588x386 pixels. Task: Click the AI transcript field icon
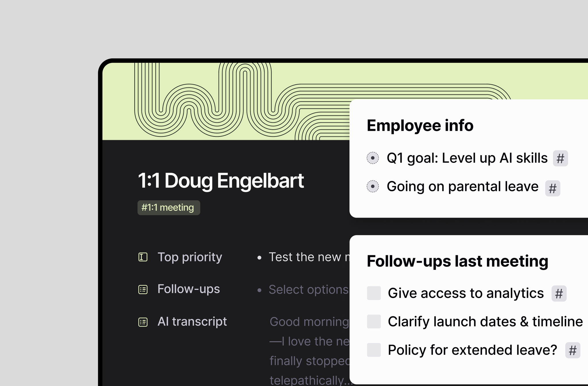click(143, 322)
